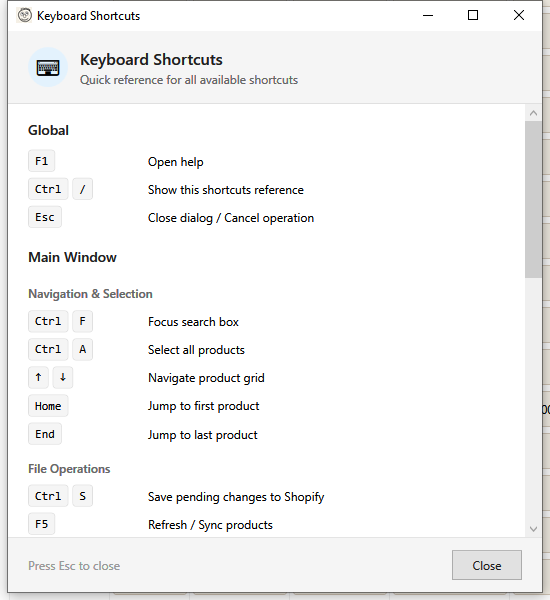Click 'Jump to first product' text
Image resolution: width=550 pixels, height=600 pixels.
click(x=204, y=406)
